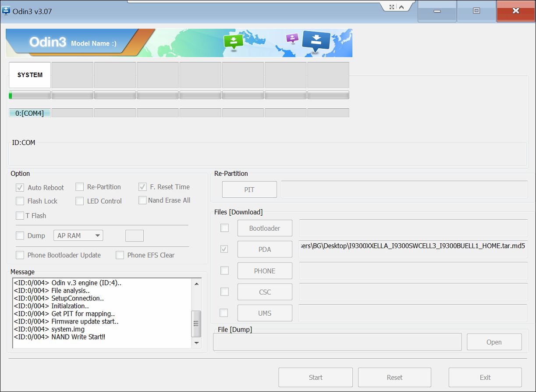Click the CSC file button

[x=265, y=292]
